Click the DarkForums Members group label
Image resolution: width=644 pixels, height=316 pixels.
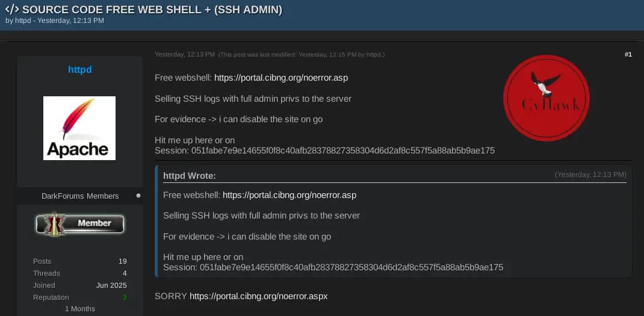(x=80, y=196)
